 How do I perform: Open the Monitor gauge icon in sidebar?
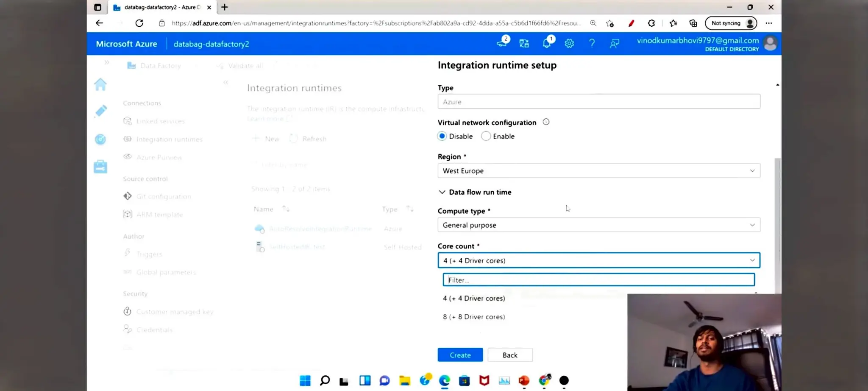(x=100, y=139)
